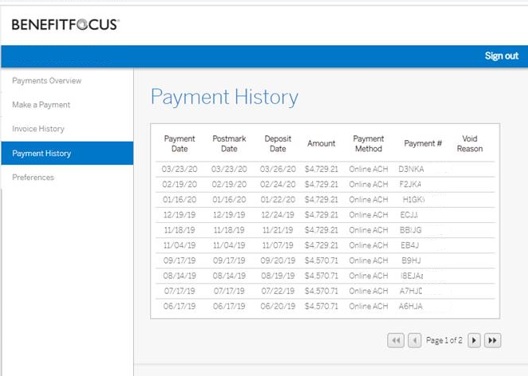Viewport: 528px width, 376px height.
Task: Select payment number H1GK
Action: pos(413,200)
